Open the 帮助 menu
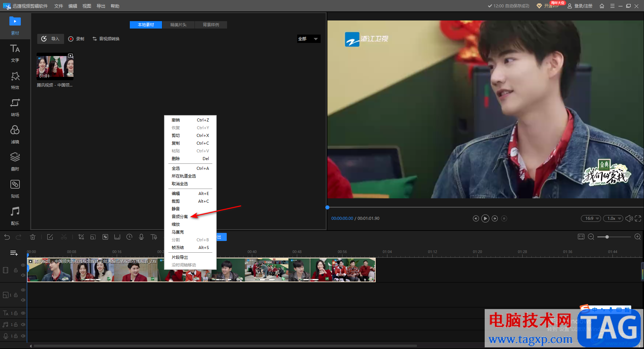Screen dimensions: 644x349 115,6
